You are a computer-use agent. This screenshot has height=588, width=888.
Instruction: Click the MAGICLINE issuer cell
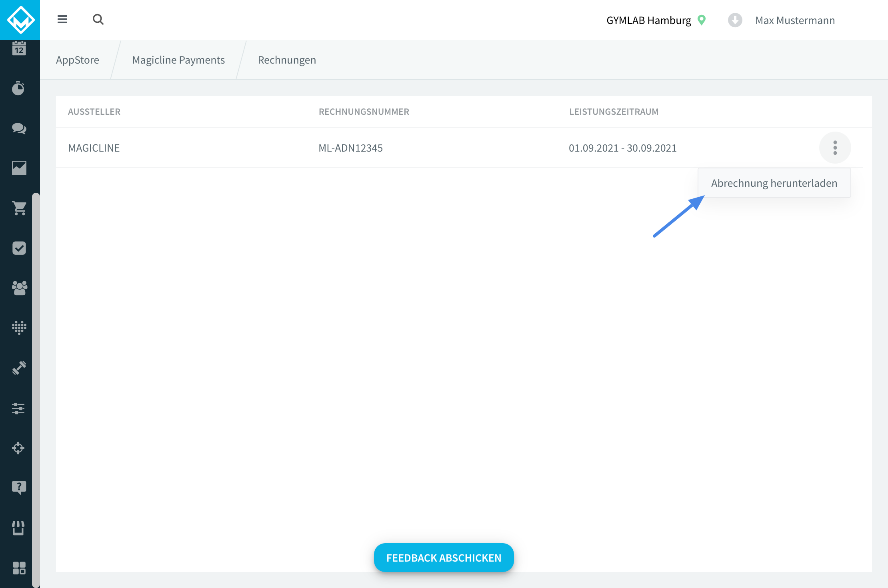tap(94, 148)
